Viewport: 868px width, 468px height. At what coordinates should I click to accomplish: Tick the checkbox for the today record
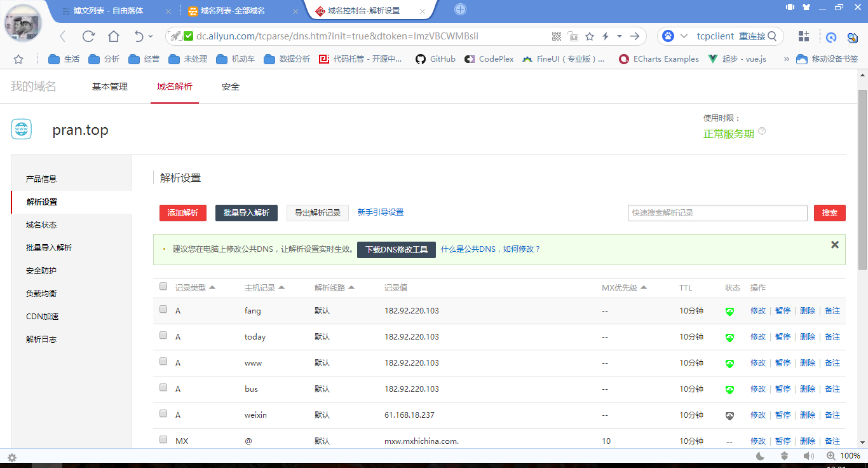click(x=163, y=335)
